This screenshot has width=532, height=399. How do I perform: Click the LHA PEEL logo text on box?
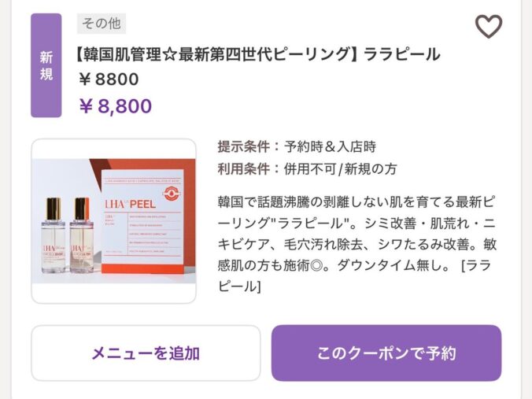[131, 204]
